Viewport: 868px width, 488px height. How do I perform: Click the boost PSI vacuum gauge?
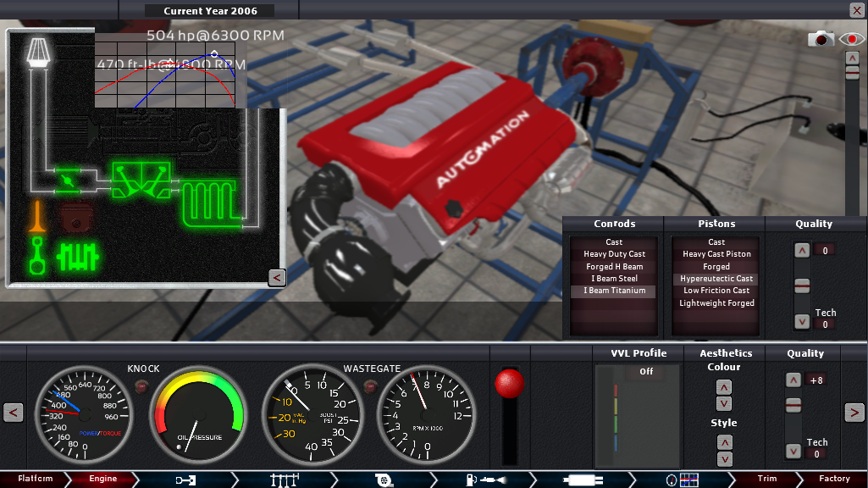(312, 413)
